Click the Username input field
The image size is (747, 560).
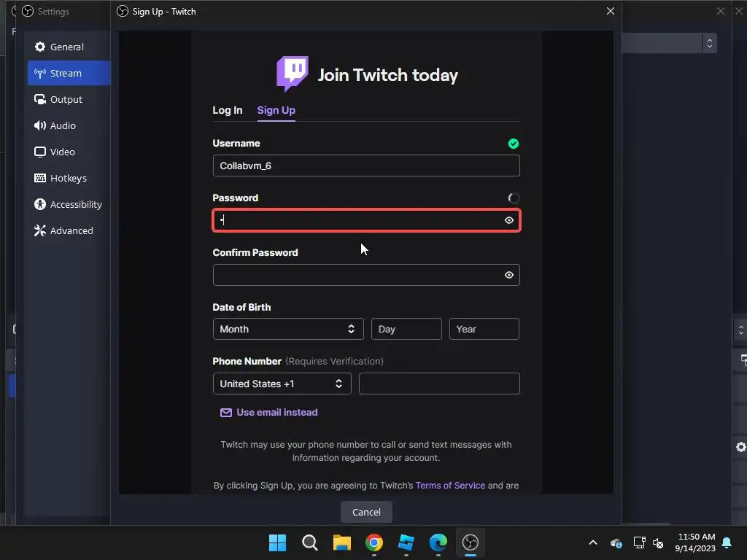pos(366,166)
